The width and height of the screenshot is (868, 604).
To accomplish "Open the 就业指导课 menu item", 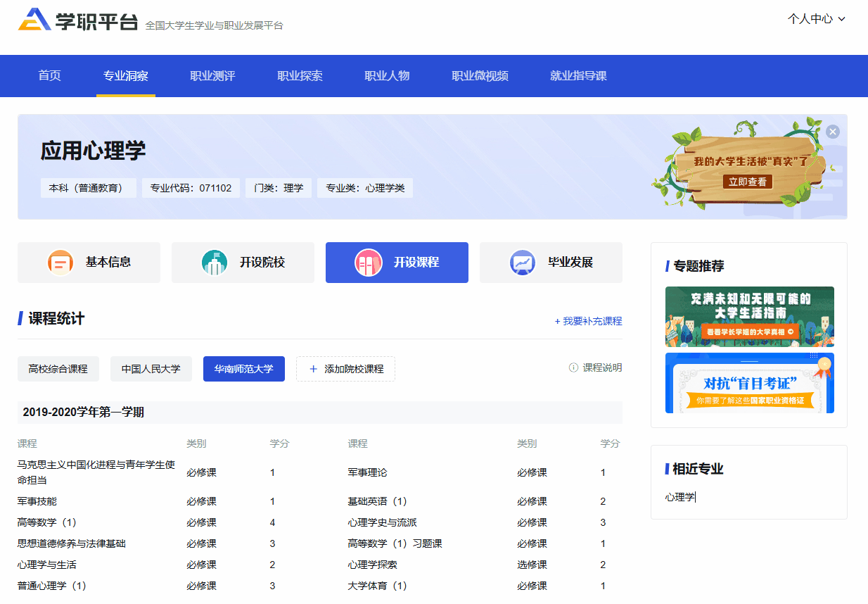I will 576,76.
